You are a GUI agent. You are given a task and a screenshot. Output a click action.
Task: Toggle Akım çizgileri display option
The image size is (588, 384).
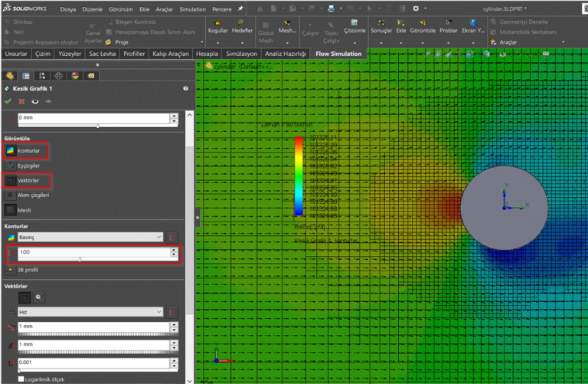pyautogui.click(x=10, y=195)
